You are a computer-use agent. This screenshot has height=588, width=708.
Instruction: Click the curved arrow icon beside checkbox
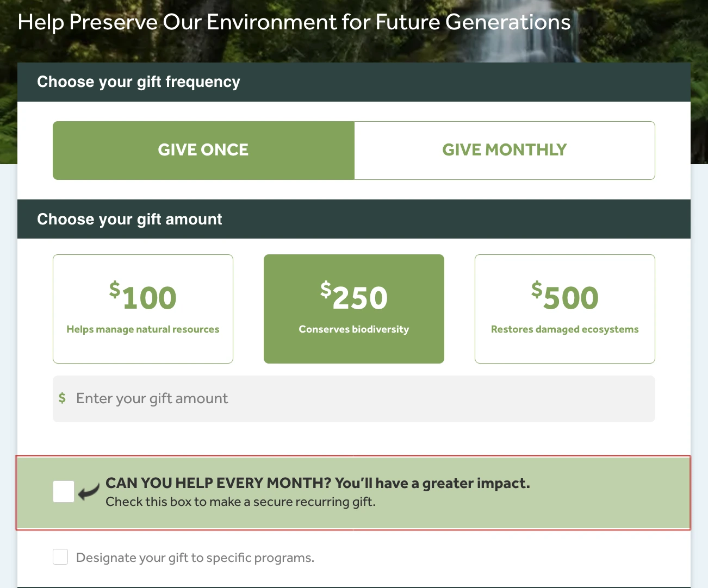click(89, 492)
